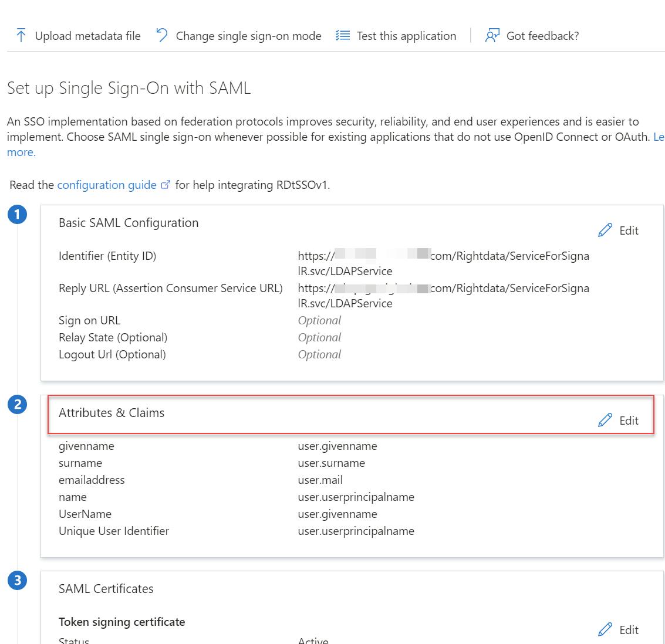Select the Sign on URL label
The height and width of the screenshot is (644, 665).
pos(89,320)
